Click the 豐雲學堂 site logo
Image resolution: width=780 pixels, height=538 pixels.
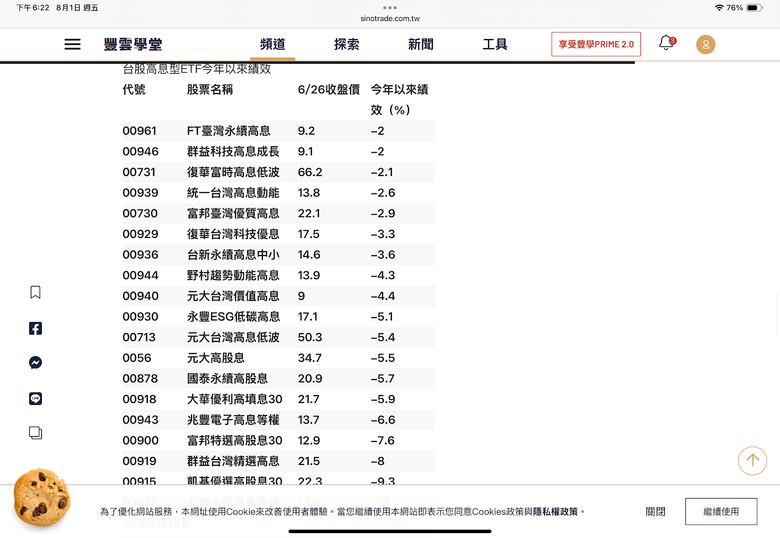pos(133,44)
